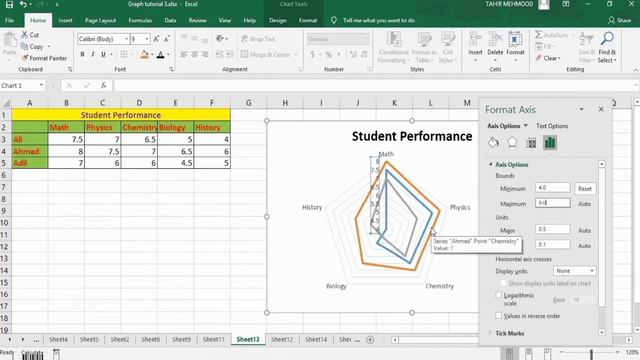The height and width of the screenshot is (360, 640).
Task: Open the chart Format tab
Action: (x=308, y=20)
